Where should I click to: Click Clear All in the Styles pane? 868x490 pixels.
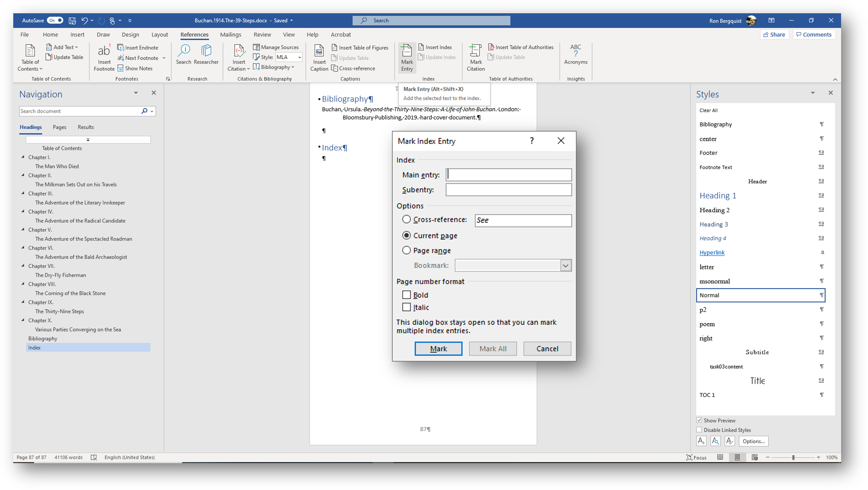tap(709, 110)
